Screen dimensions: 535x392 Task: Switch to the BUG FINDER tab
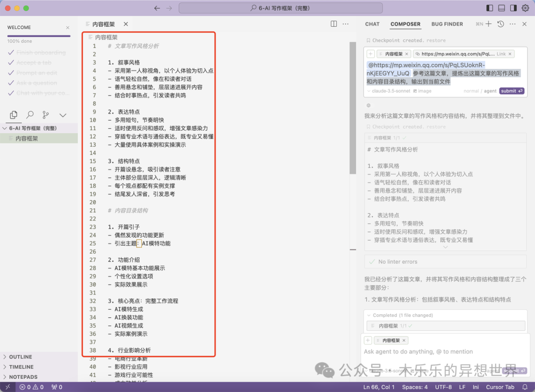tap(447, 24)
